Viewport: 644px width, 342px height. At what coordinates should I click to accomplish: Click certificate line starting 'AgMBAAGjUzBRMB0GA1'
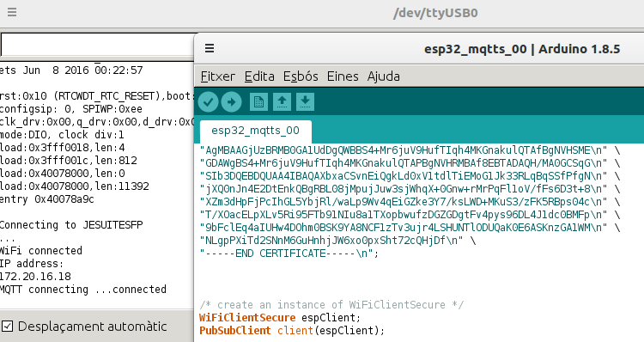click(x=410, y=150)
